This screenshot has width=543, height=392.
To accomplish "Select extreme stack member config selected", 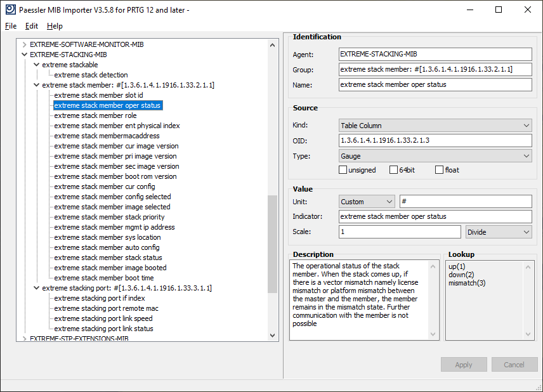I will point(112,197).
